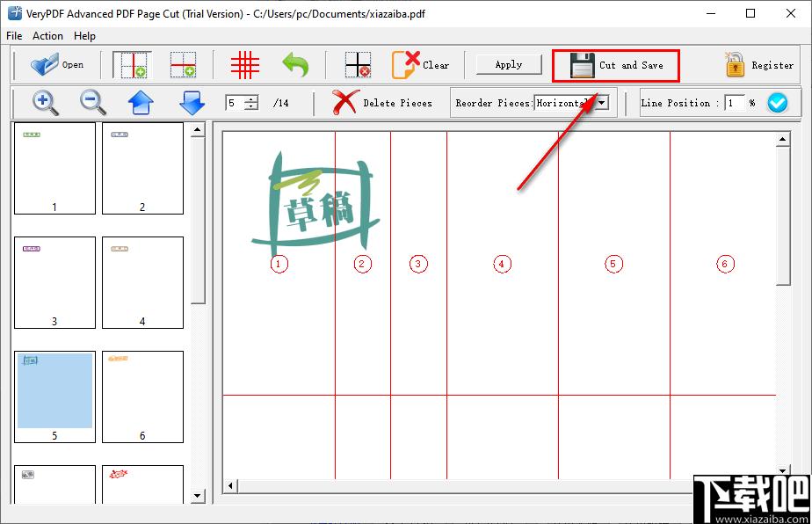Maximize the VeryPDF window
Viewport: 812px width, 524px height.
tap(750, 13)
